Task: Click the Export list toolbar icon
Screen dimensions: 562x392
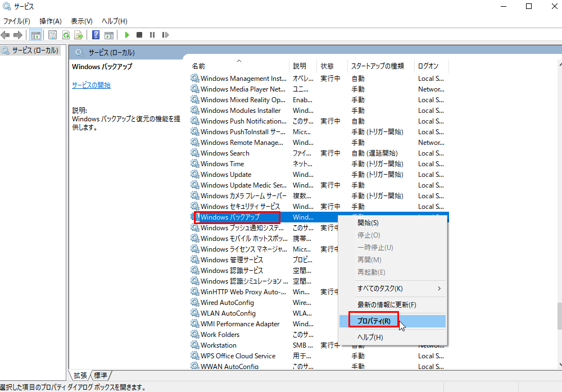Action: (x=79, y=35)
